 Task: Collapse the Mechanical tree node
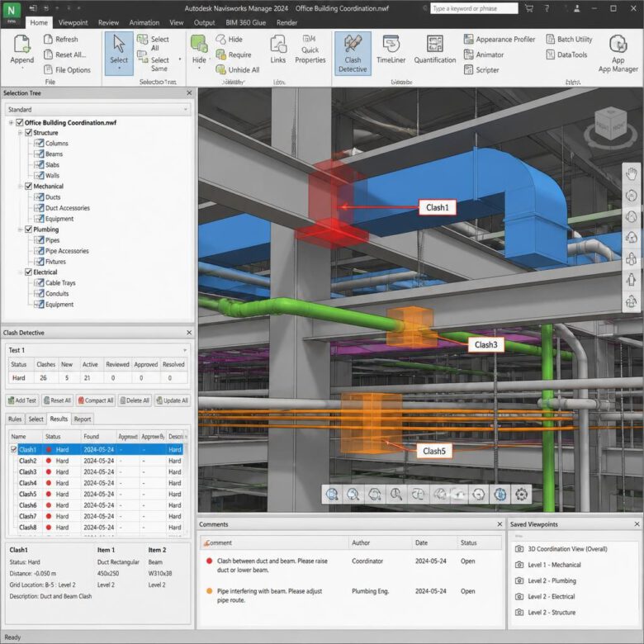coord(20,186)
